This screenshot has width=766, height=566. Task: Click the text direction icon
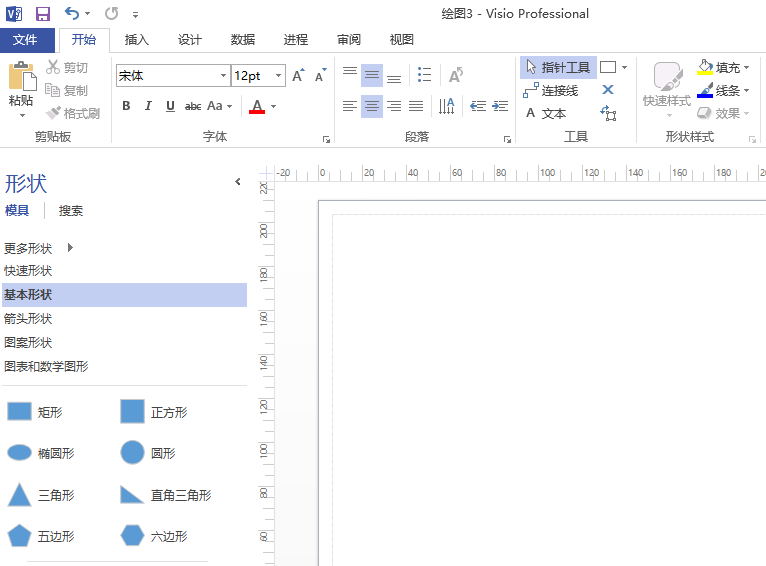(447, 106)
